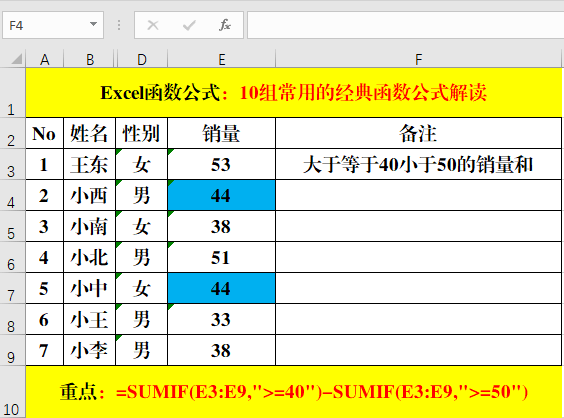The height and width of the screenshot is (418, 564).
Task: Click the title cell 'Excel函数公式'
Action: tap(294, 92)
